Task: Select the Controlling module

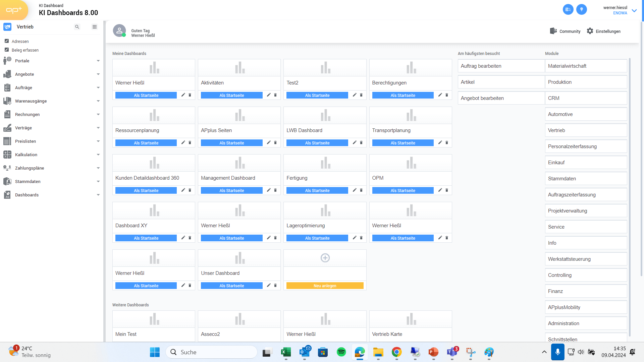Action: [x=586, y=275]
